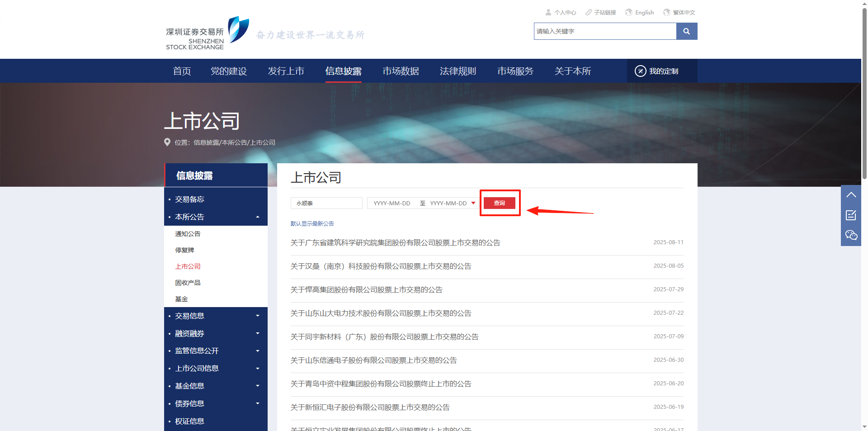Select 基金 in sidebar submenu
868x431 pixels.
(181, 299)
